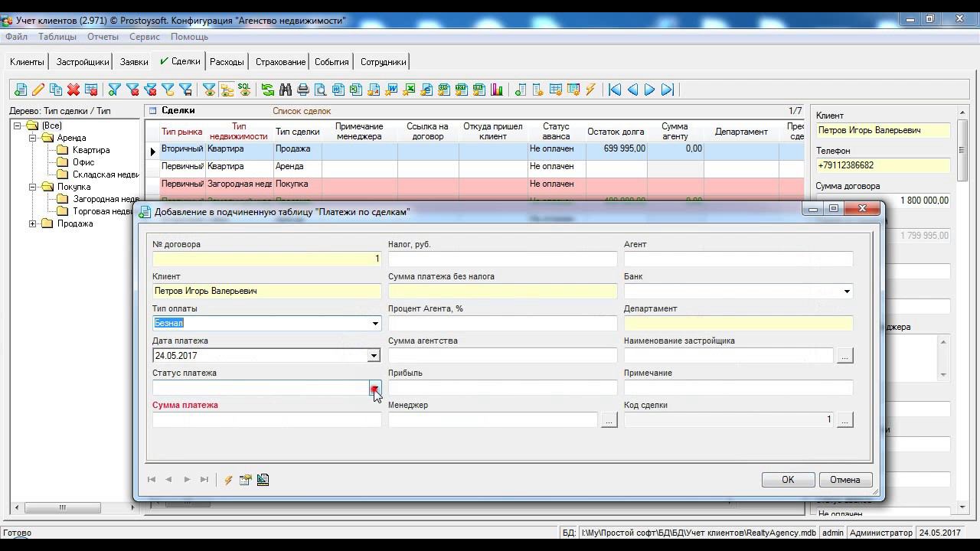Open the Банк dropdown list
This screenshot has width=980, height=551.
[846, 292]
